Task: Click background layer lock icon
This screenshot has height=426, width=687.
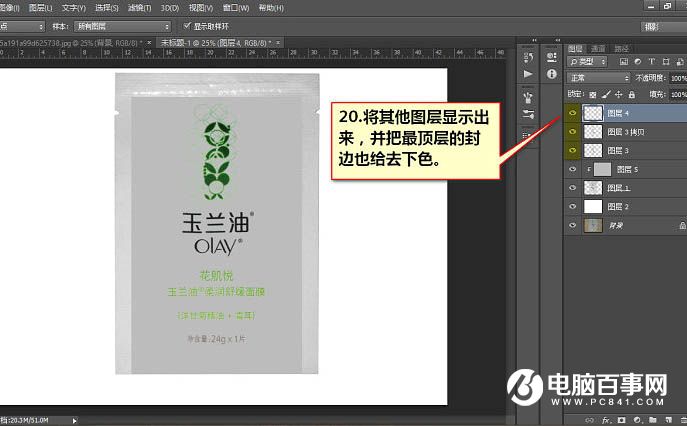Action: click(682, 225)
